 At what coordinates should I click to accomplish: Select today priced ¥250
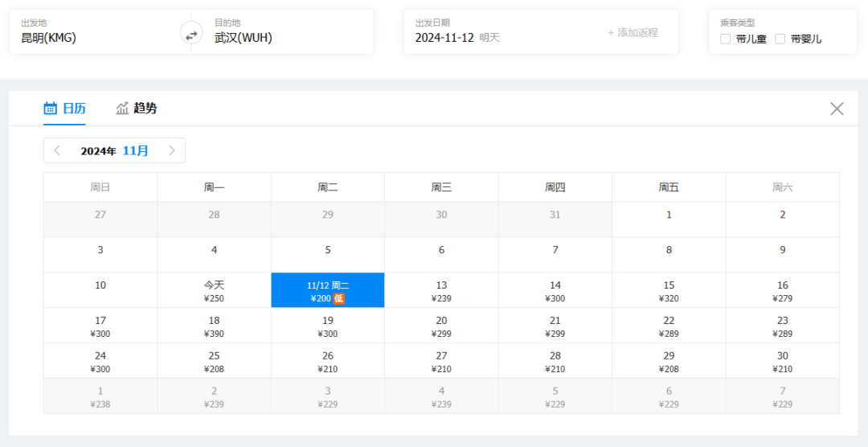click(215, 290)
